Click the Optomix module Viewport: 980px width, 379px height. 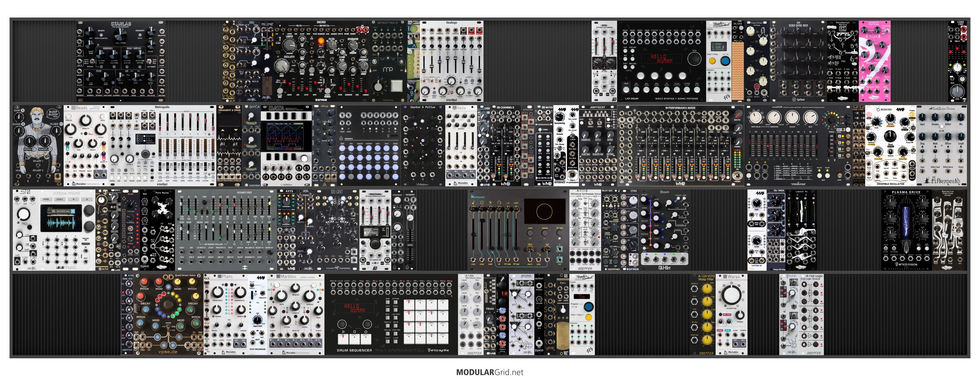(522, 315)
